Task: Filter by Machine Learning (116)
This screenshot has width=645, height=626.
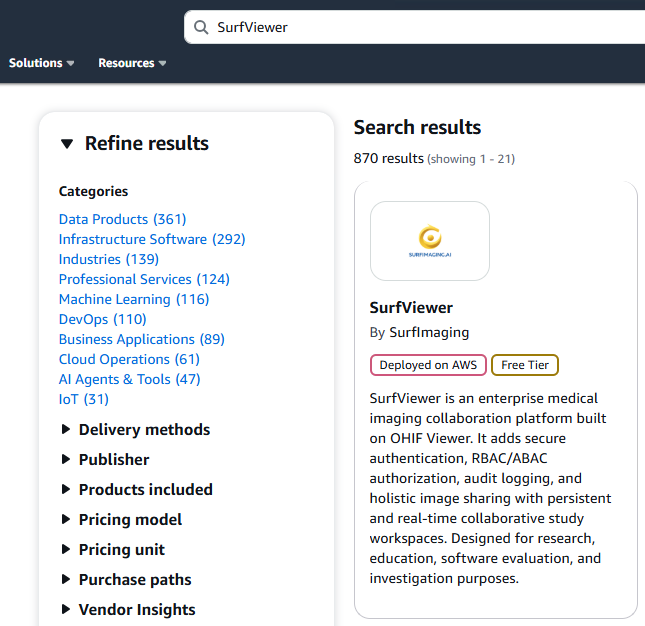Action: tap(134, 299)
